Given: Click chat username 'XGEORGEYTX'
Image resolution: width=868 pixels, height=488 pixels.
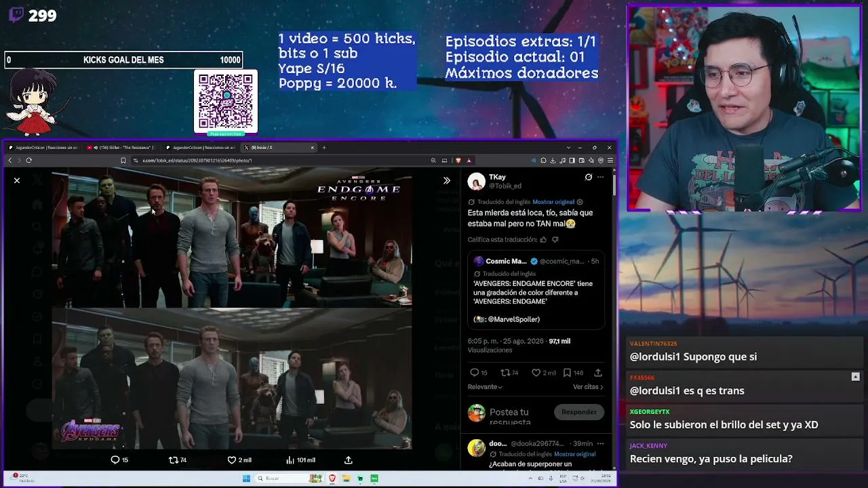Looking at the screenshot, I should pos(650,411).
